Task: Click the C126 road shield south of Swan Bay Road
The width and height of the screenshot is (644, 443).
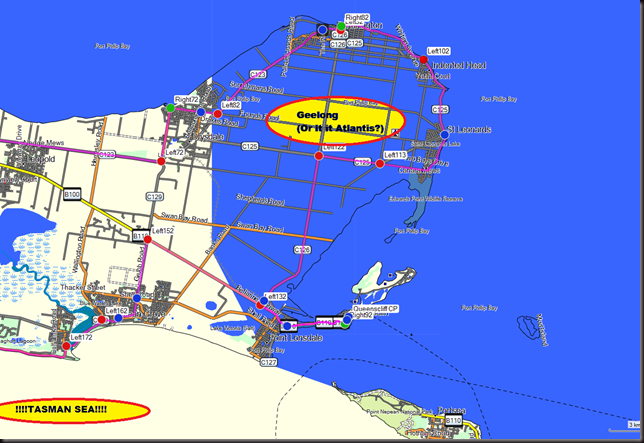Action: click(302, 250)
